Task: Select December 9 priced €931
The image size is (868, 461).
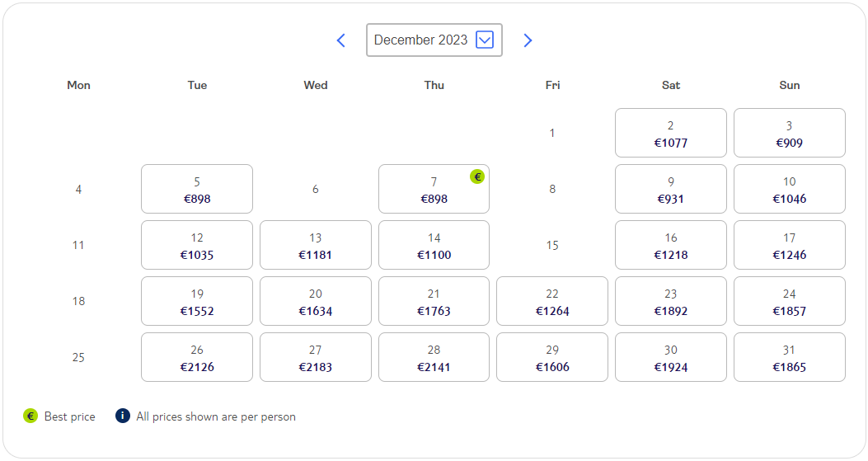Action: click(x=671, y=189)
